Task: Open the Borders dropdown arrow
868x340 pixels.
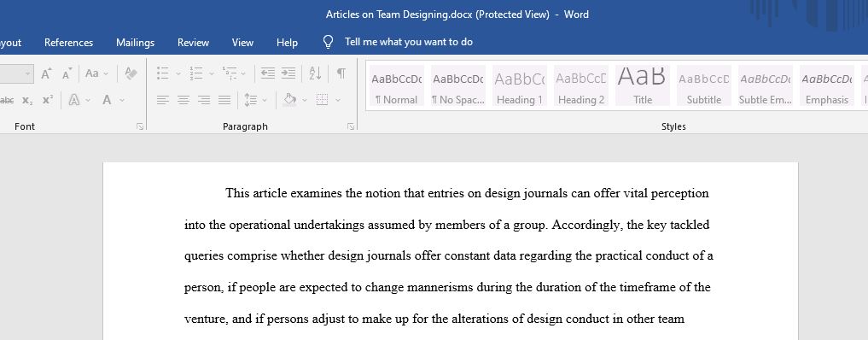Action: (x=338, y=100)
